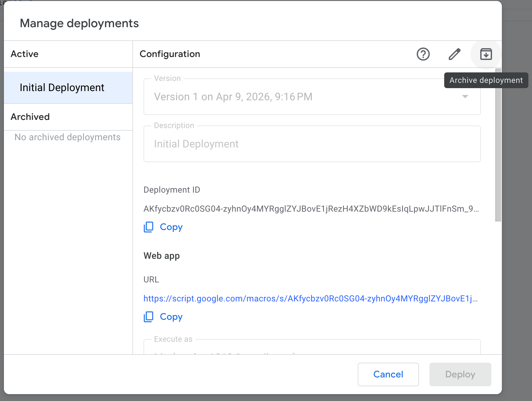
Task: Click the Copy icon under the web app URL
Action: (148, 317)
